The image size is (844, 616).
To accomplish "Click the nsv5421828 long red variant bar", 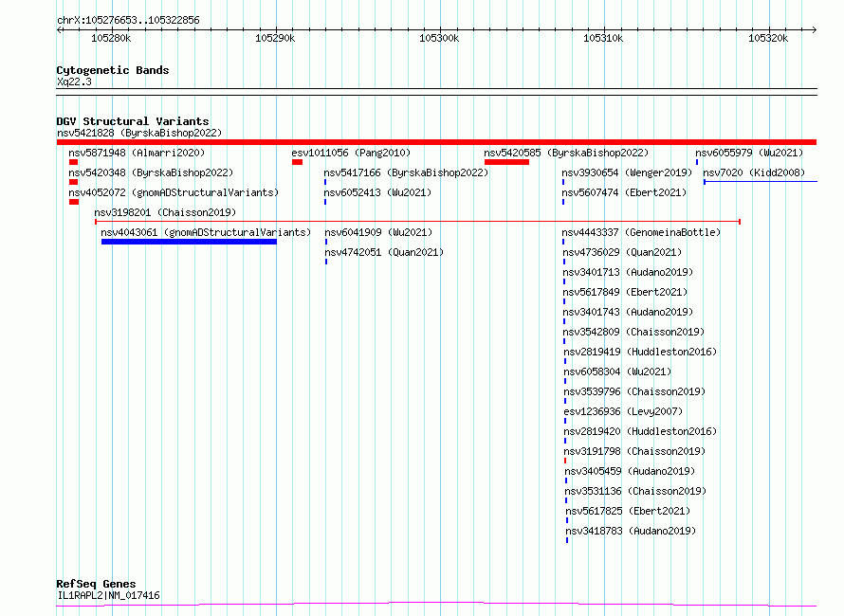I will (436, 142).
